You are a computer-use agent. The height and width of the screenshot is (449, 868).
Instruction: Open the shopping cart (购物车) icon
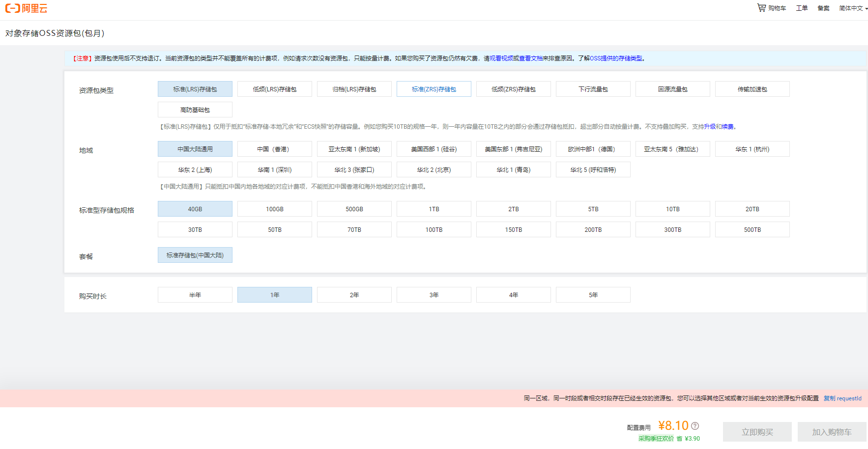761,8
